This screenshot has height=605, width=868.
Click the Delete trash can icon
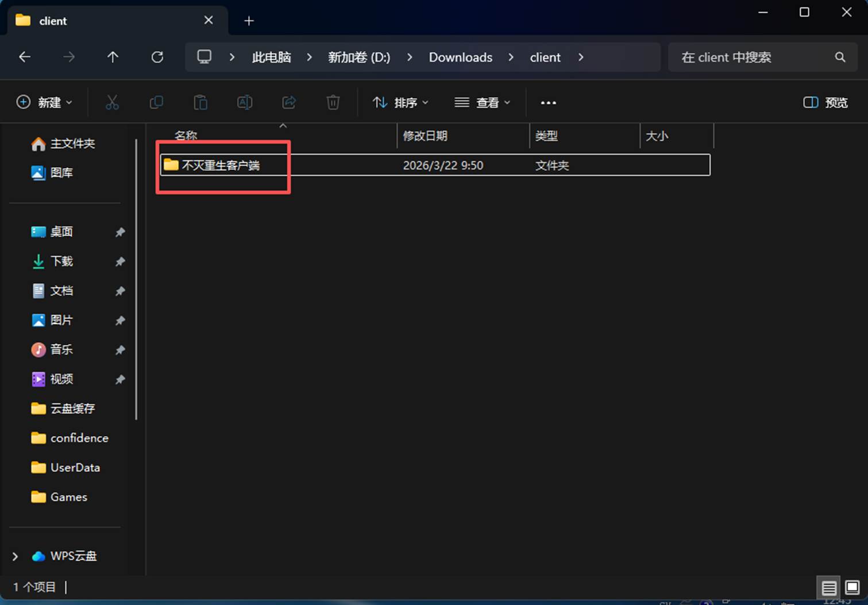click(x=333, y=103)
